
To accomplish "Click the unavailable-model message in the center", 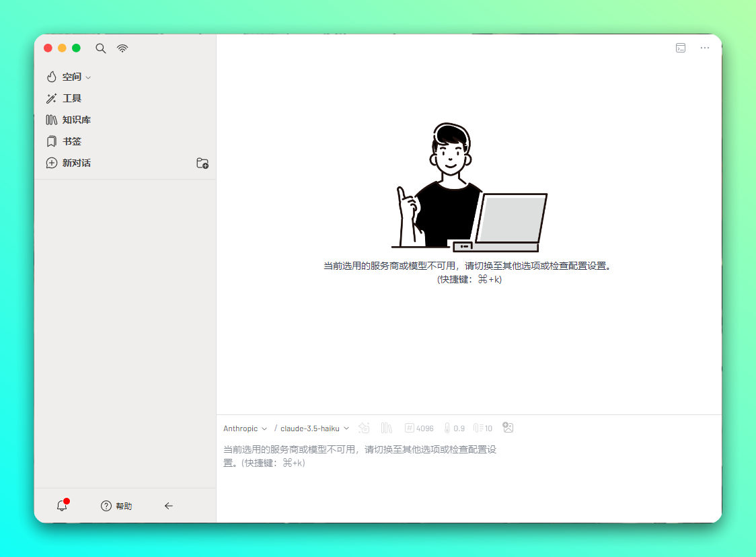I will click(x=468, y=272).
